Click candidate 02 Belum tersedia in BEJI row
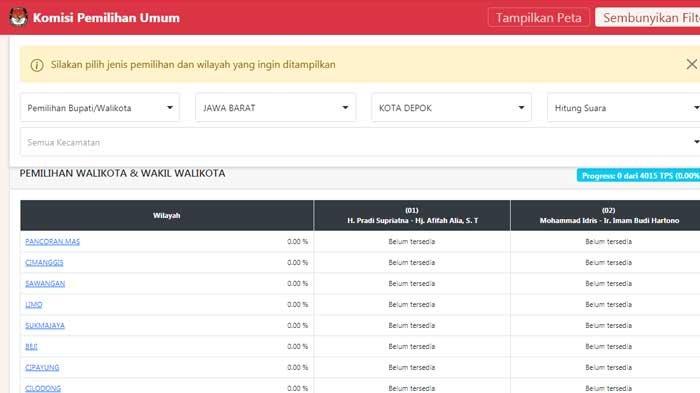The height and width of the screenshot is (393, 700). (608, 347)
